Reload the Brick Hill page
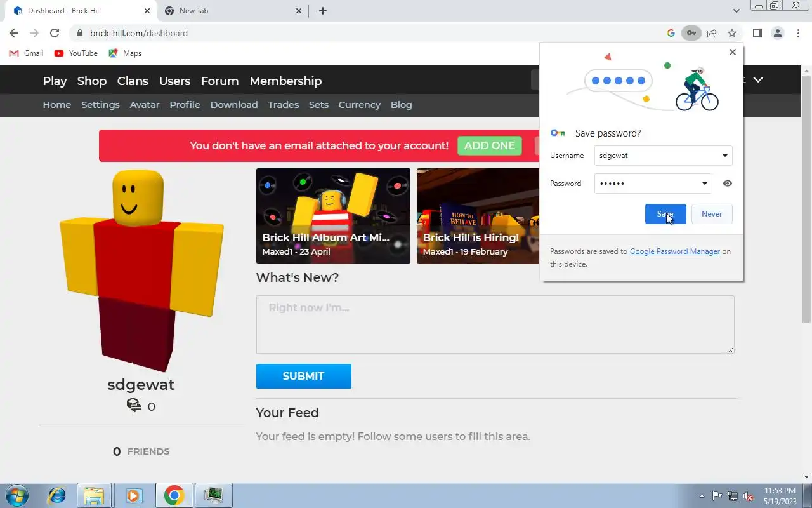 pos(55,33)
